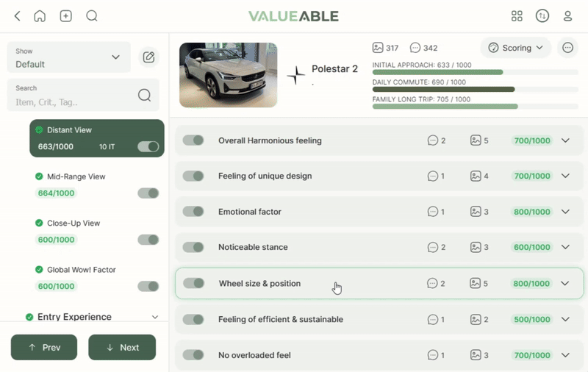The height and width of the screenshot is (372, 588).
Task: Open images for Feeling of unique design
Action: tap(476, 176)
